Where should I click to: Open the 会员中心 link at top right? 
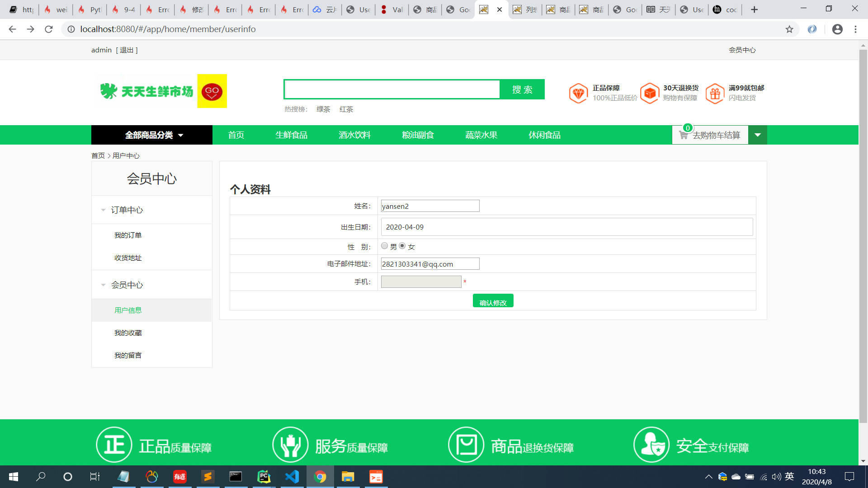click(x=742, y=50)
